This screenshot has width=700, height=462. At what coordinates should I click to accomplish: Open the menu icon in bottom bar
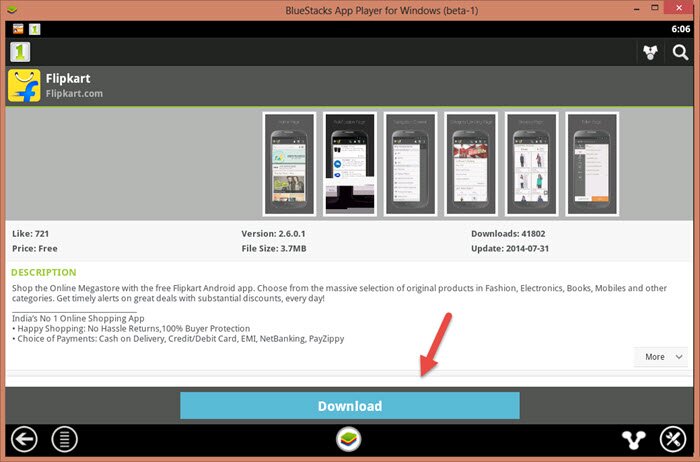pos(64,439)
